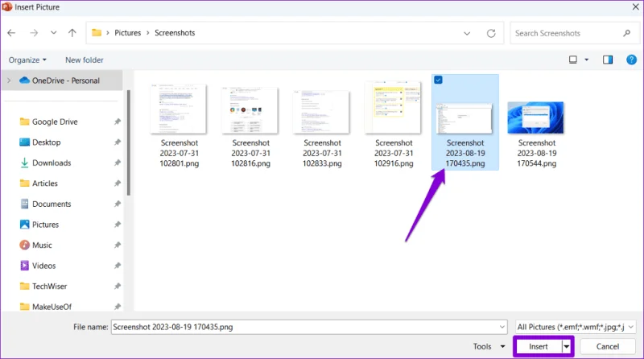Click the Insert button
644x359 pixels.
point(538,346)
